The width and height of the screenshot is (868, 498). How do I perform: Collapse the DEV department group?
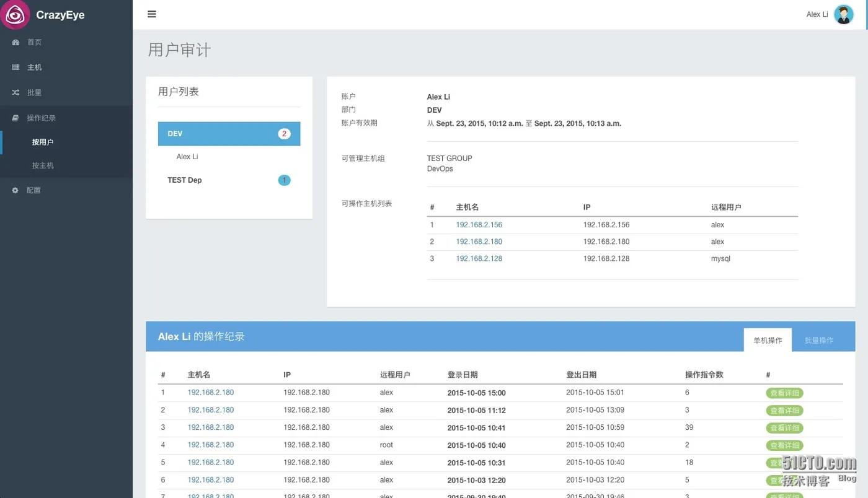229,134
